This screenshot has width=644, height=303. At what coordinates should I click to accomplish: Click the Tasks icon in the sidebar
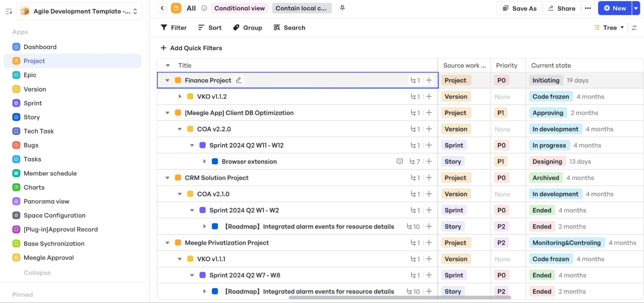(x=16, y=159)
